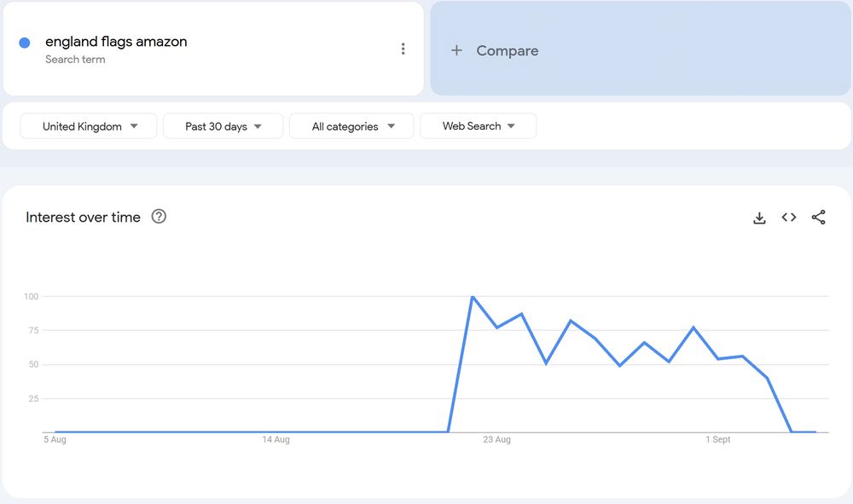Click the 1 Sept date label on axis
853x504 pixels.
(717, 440)
